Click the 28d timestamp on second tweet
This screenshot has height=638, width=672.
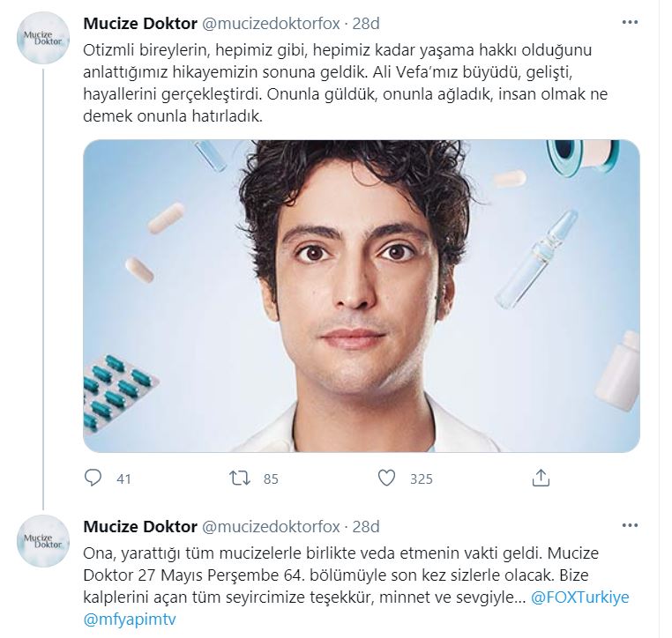(366, 527)
